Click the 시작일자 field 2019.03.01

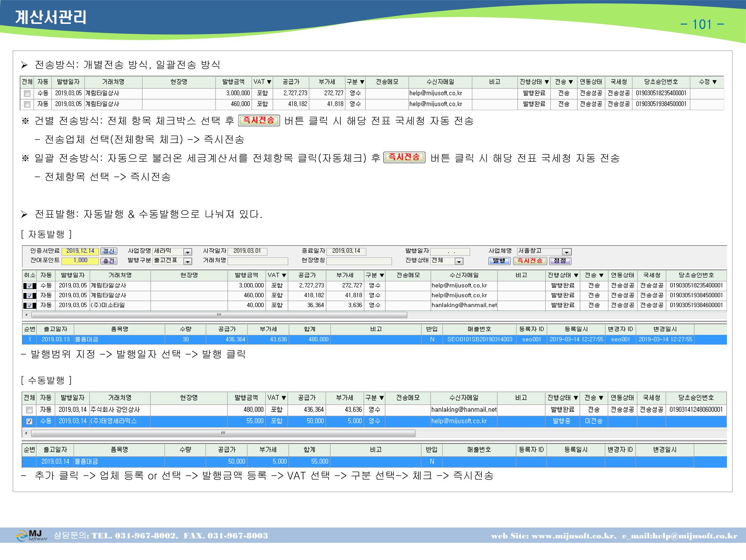(247, 251)
